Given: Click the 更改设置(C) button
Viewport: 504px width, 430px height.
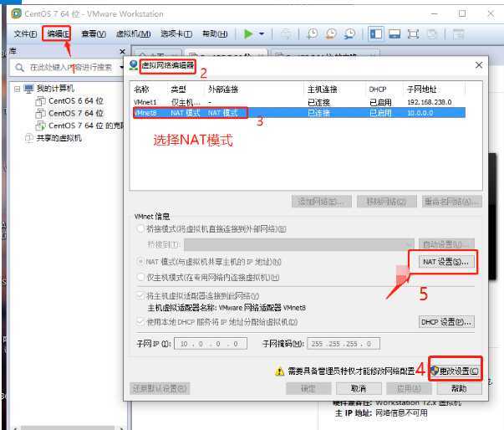Looking at the screenshot, I should tap(456, 371).
